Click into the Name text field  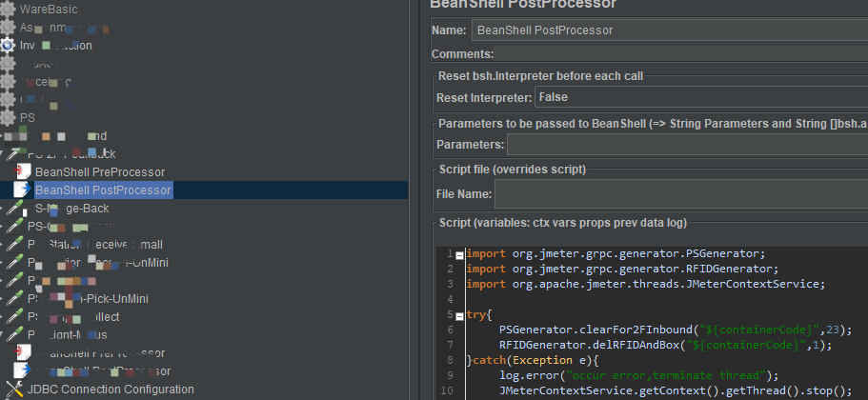(x=670, y=30)
